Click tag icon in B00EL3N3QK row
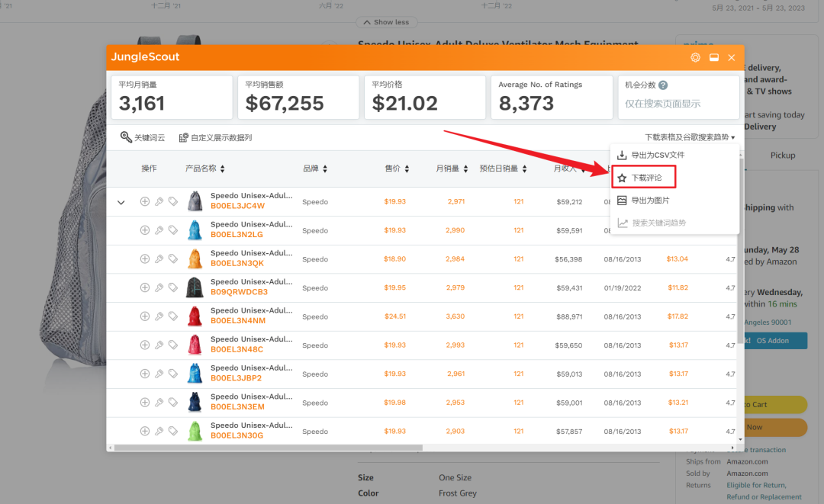The height and width of the screenshot is (504, 824). (173, 258)
